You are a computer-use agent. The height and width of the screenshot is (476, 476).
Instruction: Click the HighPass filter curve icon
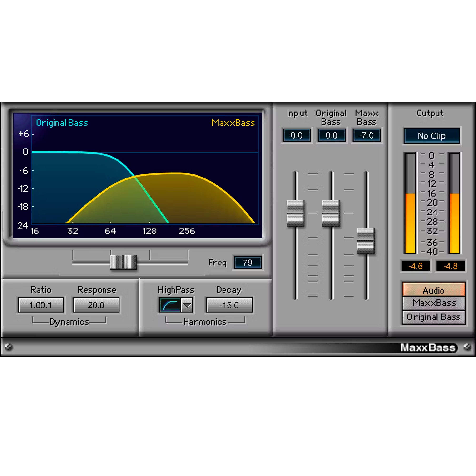point(170,305)
